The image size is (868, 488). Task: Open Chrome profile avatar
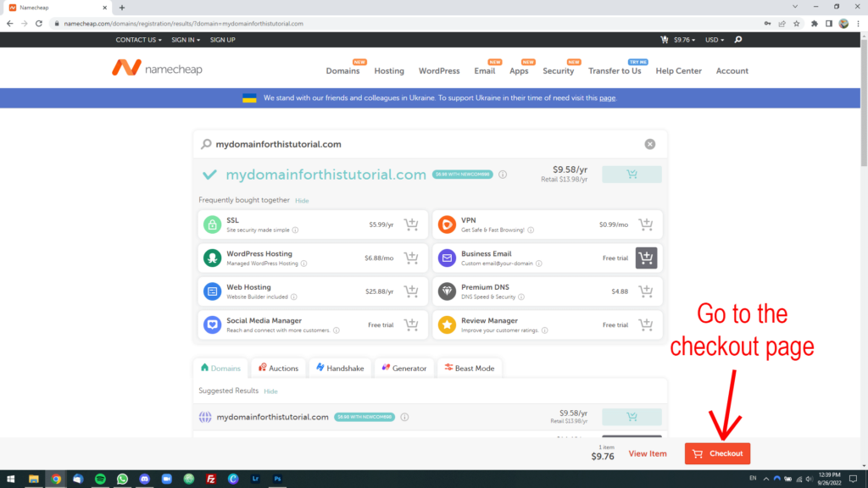point(843,24)
